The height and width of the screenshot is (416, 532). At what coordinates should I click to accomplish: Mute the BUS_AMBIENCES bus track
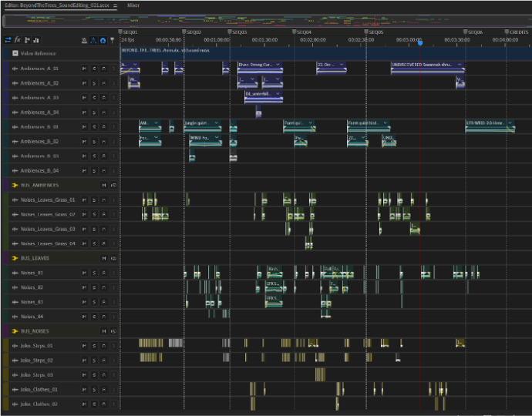(103, 186)
